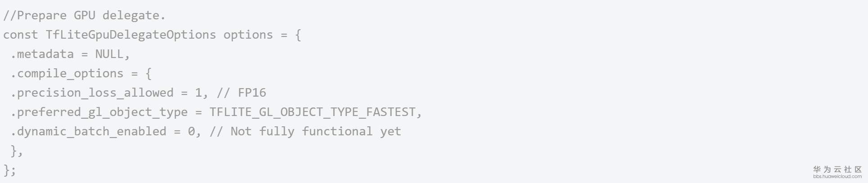Click the 华为云社区 watermark logo

(837, 170)
